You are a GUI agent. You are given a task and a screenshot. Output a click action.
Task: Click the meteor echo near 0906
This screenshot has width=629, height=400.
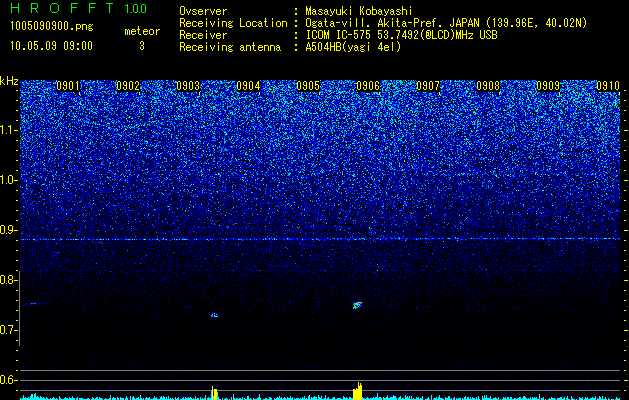357,305
